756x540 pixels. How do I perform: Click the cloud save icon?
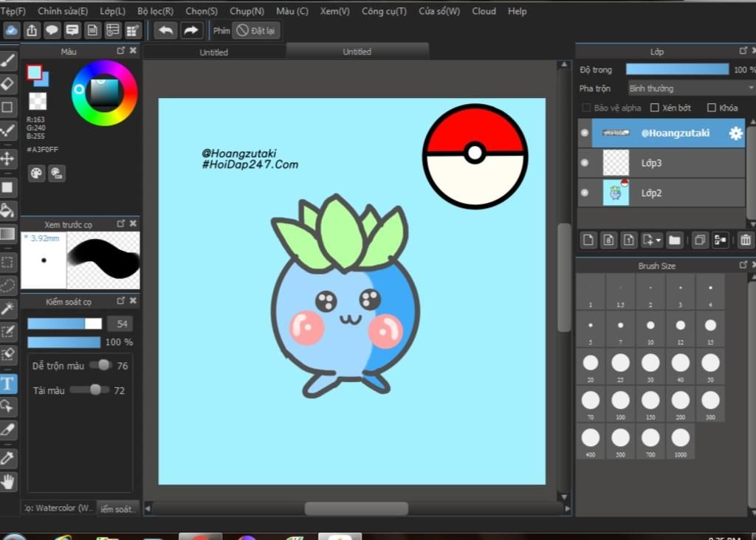point(12,31)
